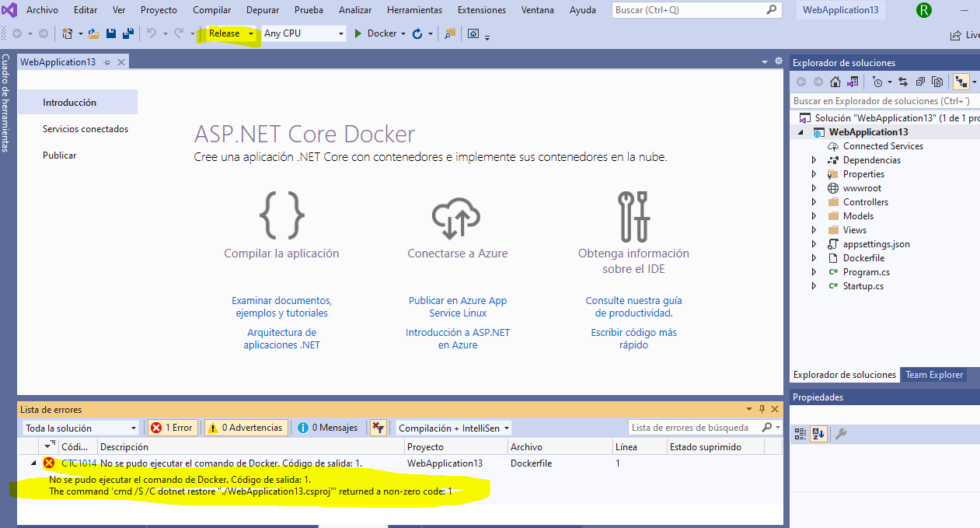Open the Herramientas menu
Screen dimensions: 980x528
point(414,10)
